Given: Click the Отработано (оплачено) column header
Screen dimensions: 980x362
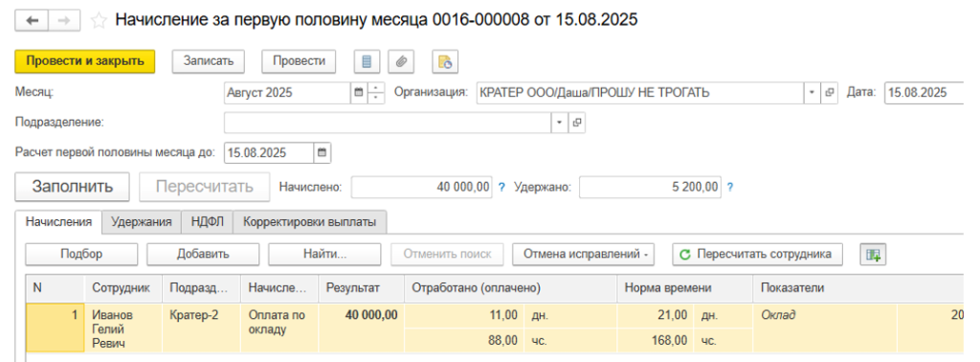Looking at the screenshot, I should (511, 287).
